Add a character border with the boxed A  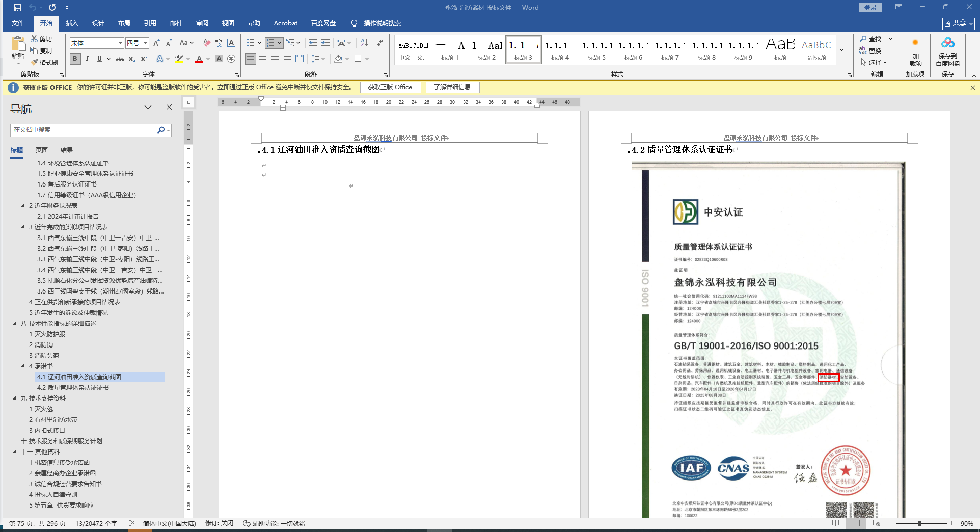click(231, 43)
